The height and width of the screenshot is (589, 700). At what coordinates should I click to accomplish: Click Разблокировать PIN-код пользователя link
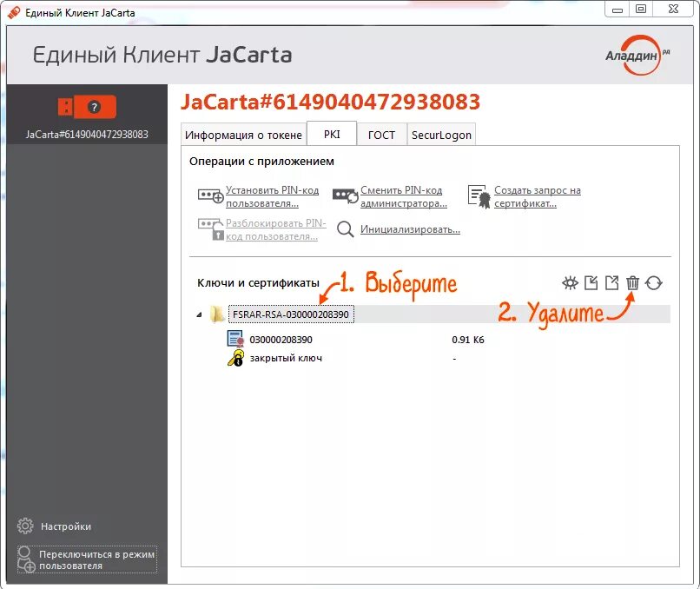coord(275,229)
